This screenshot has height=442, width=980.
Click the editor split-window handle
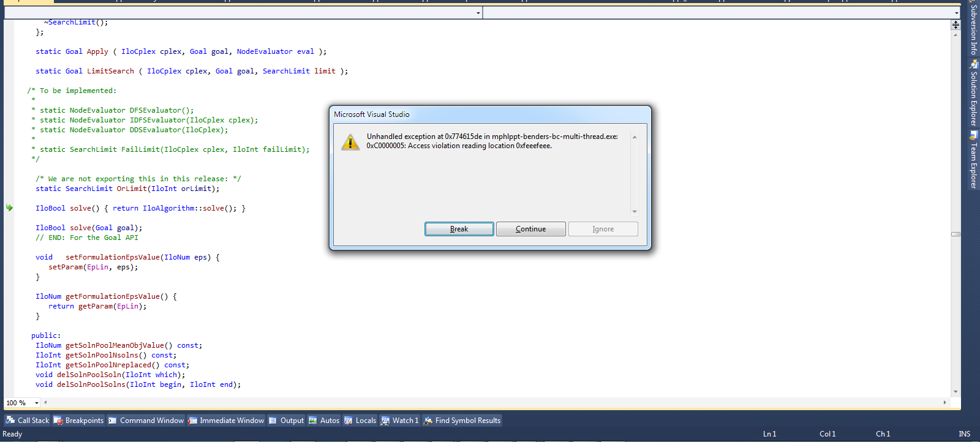click(x=956, y=24)
